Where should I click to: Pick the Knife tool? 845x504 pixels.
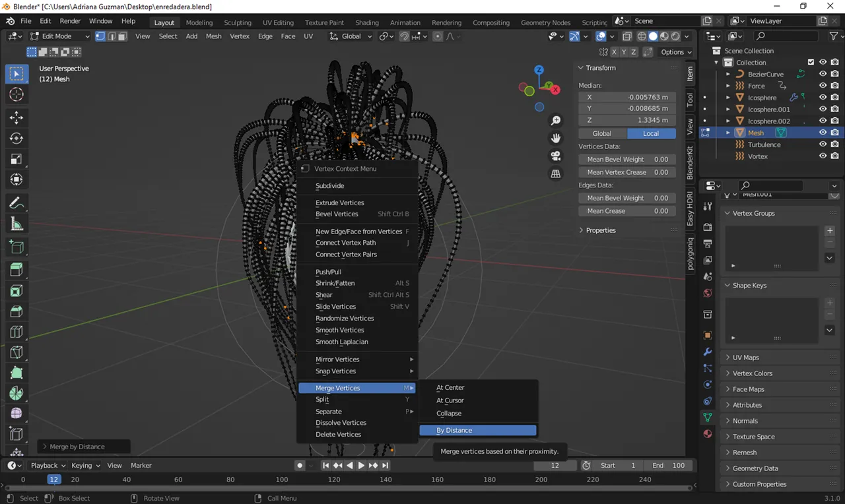pos(17,352)
